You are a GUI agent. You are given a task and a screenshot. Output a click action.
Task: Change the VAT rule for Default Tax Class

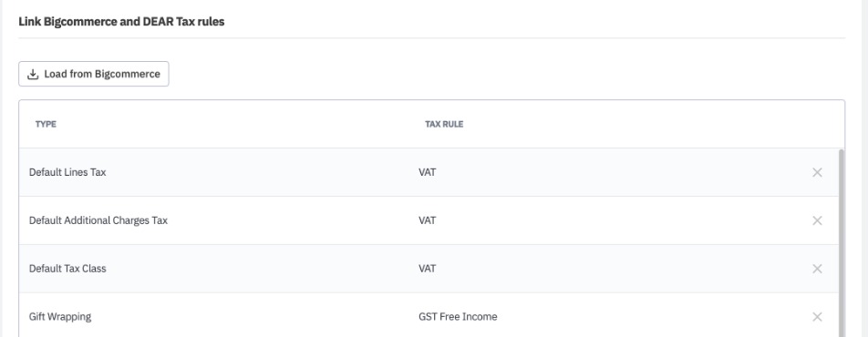click(x=427, y=269)
